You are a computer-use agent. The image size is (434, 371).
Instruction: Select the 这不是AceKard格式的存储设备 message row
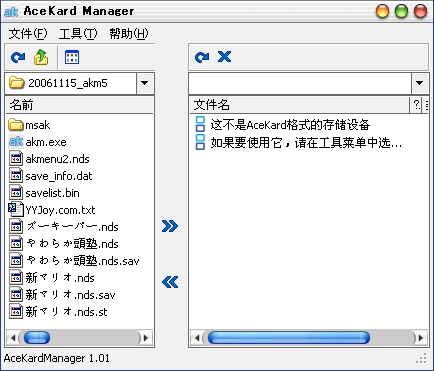pos(290,125)
